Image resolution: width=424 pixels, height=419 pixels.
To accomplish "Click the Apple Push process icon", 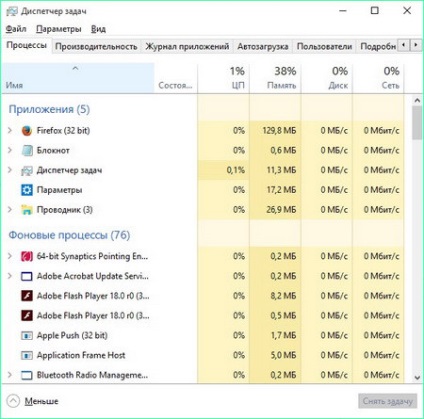I will click(x=27, y=335).
